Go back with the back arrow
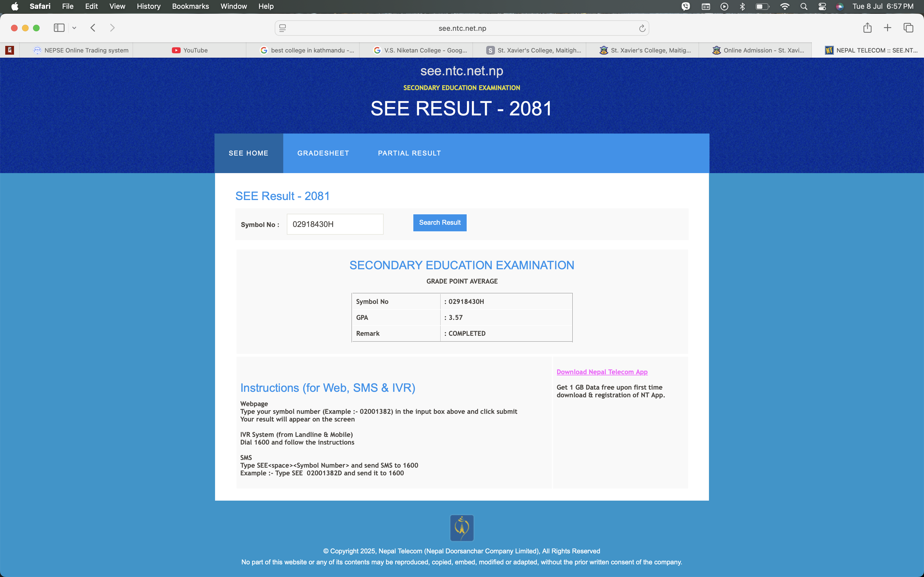The width and height of the screenshot is (924, 577). (93, 28)
